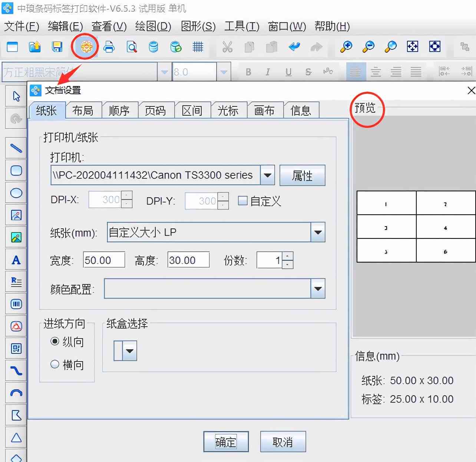476x462 pixels.
Task: Toggle the grid display icon
Action: pos(198,47)
